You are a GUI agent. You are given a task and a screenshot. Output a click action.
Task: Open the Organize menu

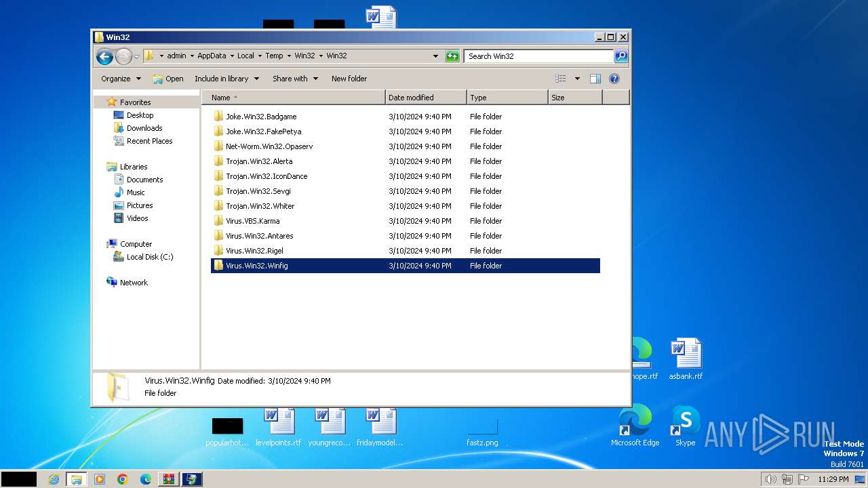point(121,79)
